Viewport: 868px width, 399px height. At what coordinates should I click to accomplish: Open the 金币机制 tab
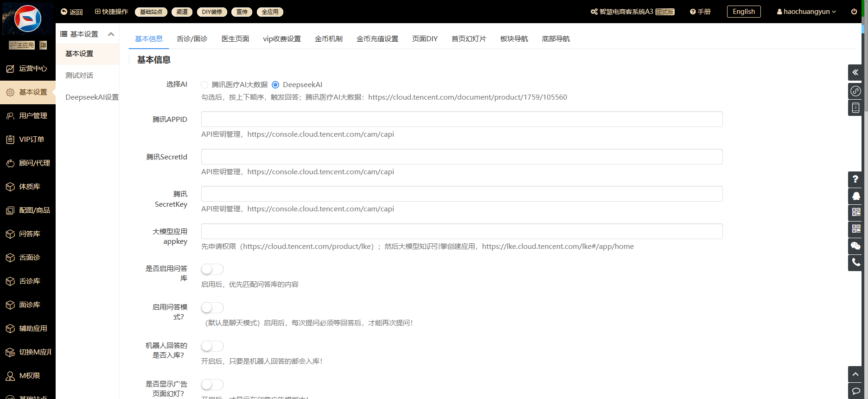tap(328, 39)
